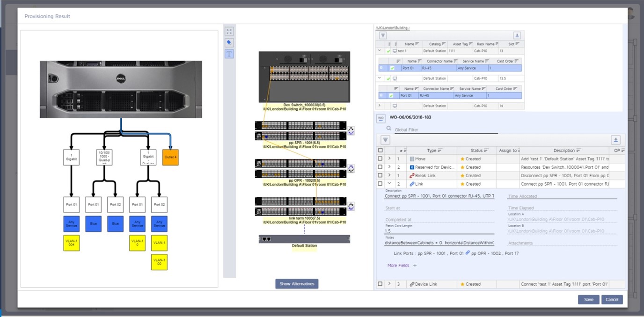Screen dimensions: 644x317
Task: Check the Device Link row checkbox
Action: [x=380, y=284]
